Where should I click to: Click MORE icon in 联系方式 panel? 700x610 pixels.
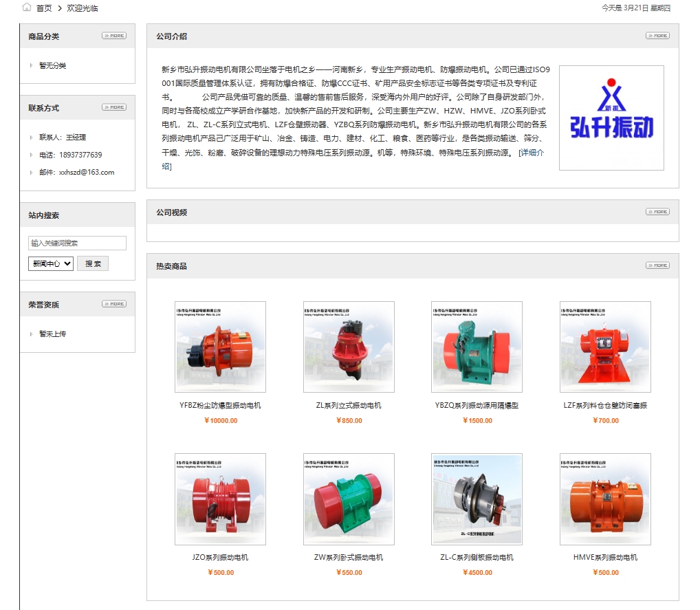coord(113,107)
